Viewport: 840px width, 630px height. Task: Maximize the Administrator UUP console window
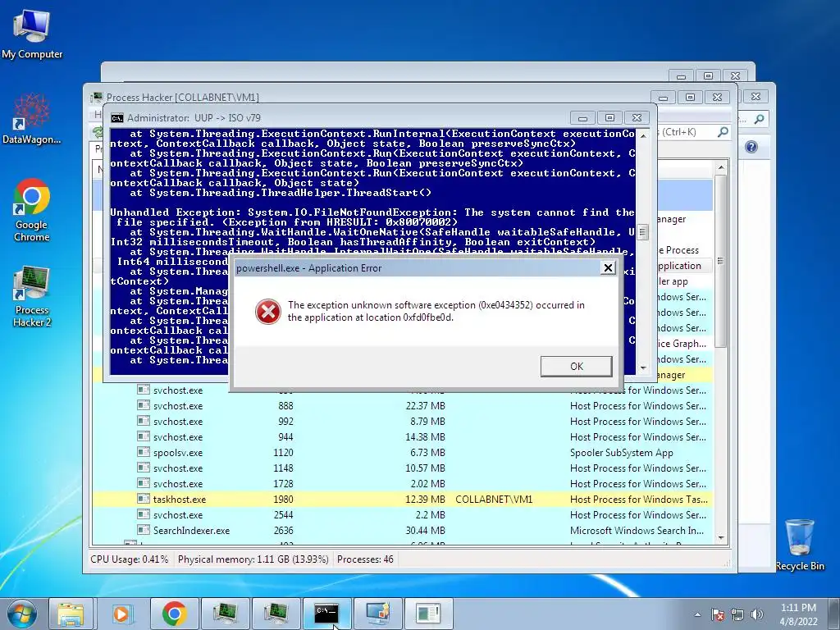[609, 118]
